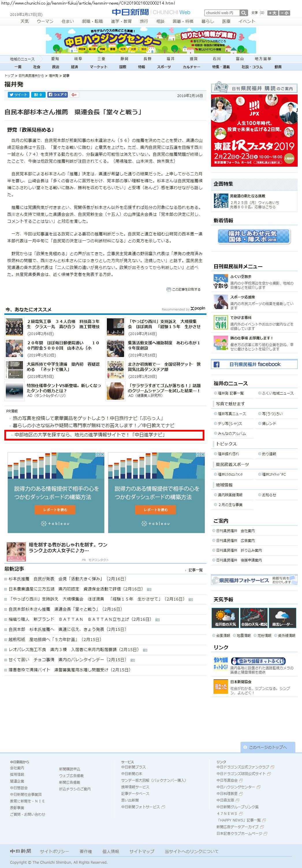Close the left tableau ad
This screenshot has width=302, height=868.
[x=102, y=455]
